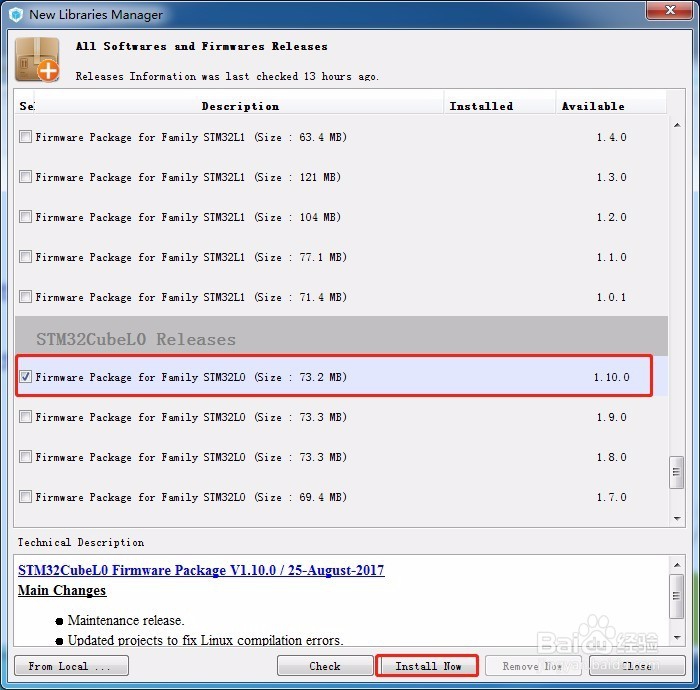The width and height of the screenshot is (700, 690).
Task: Check the STM32L1 121 MB firmware checkbox
Action: (25, 177)
